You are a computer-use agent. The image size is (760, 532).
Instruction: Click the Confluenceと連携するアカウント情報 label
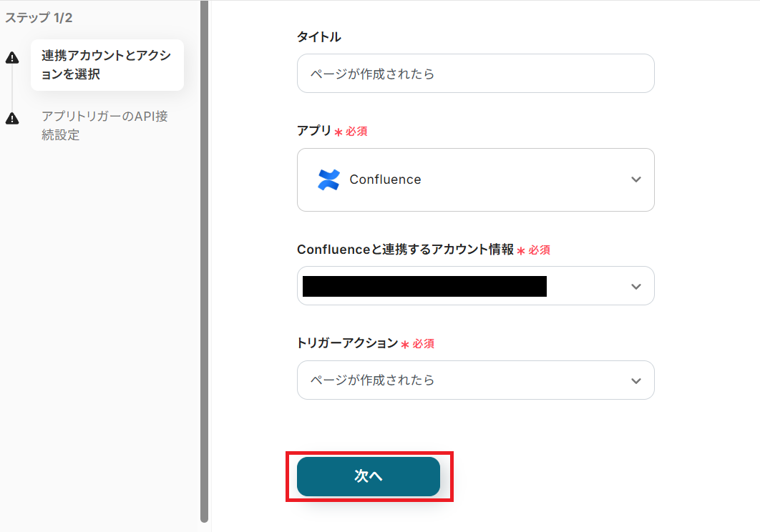click(405, 250)
